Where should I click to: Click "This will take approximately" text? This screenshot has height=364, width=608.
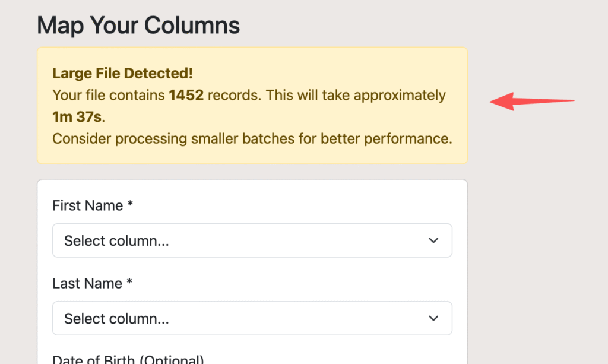coord(356,95)
